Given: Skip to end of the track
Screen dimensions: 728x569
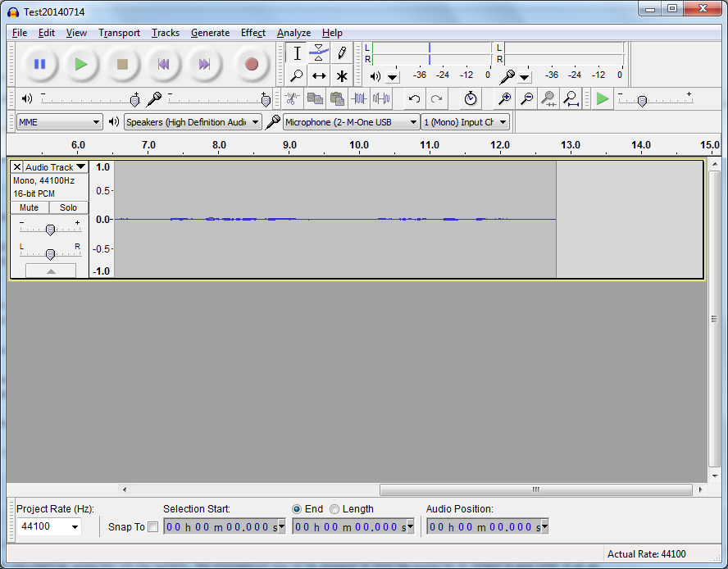Looking at the screenshot, I should [x=204, y=64].
